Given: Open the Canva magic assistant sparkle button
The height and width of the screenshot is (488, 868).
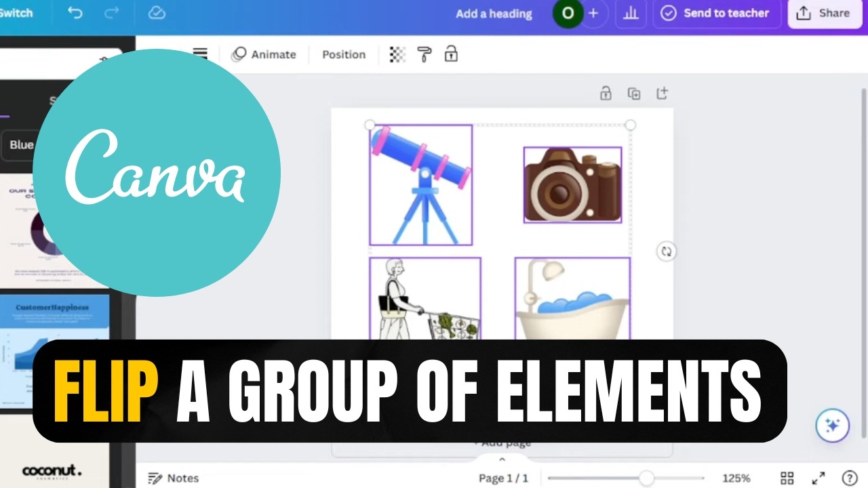Looking at the screenshot, I should click(x=832, y=426).
